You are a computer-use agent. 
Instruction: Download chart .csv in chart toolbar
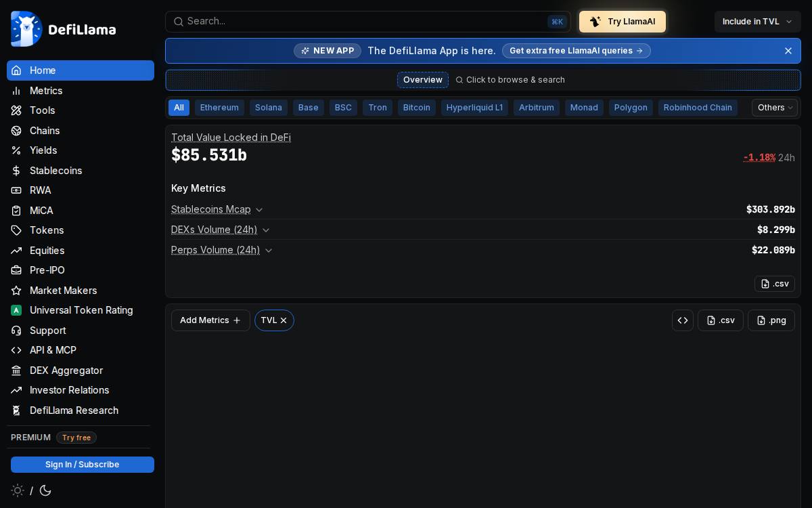(x=721, y=320)
